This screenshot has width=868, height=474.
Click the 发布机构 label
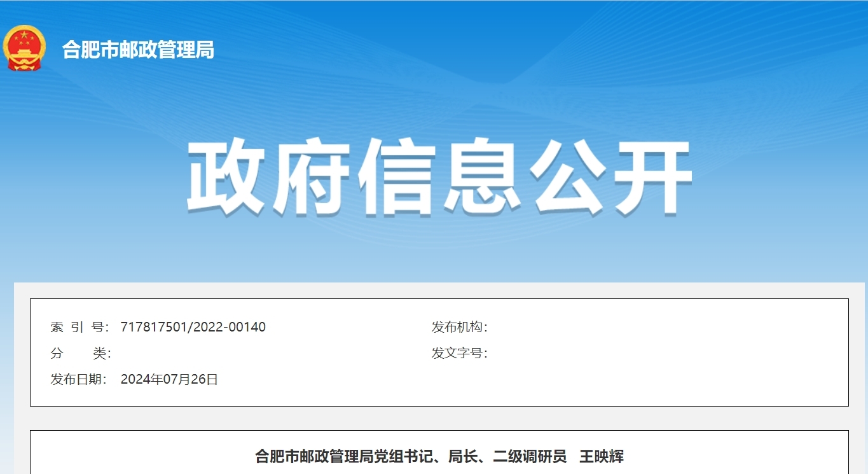click(x=460, y=328)
